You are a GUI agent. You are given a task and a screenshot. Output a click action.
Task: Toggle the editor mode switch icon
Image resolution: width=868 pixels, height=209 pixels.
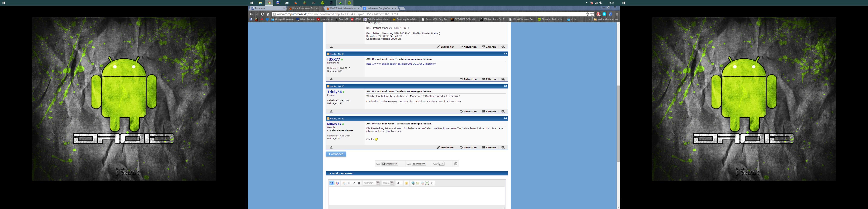(x=332, y=183)
